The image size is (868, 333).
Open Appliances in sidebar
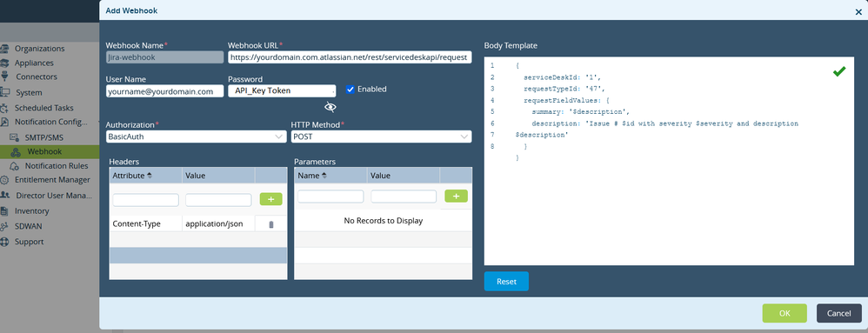click(34, 63)
